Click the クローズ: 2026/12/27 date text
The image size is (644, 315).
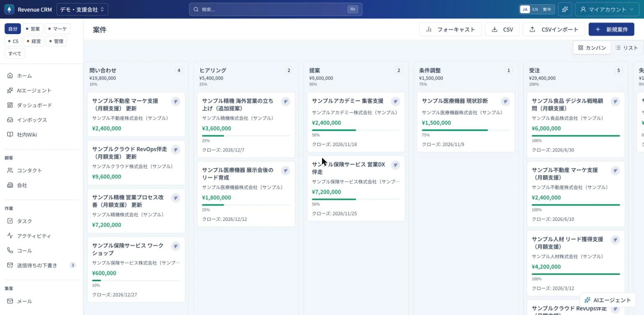coord(115,295)
